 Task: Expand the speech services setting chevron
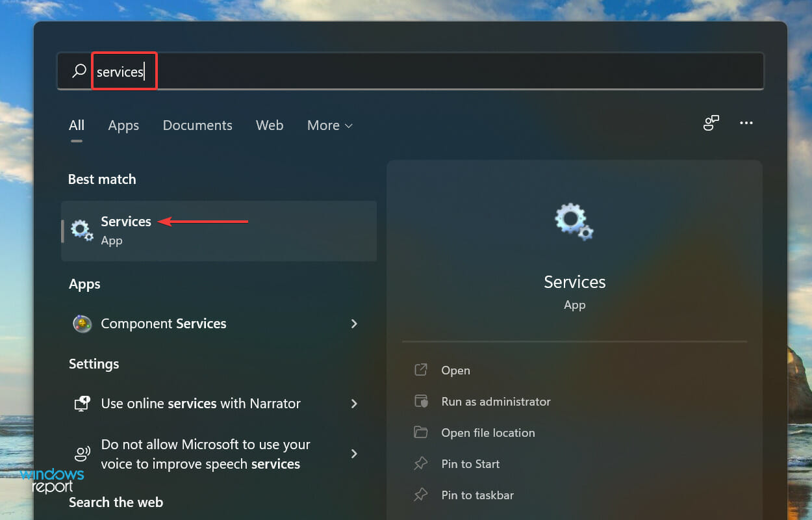(x=354, y=454)
